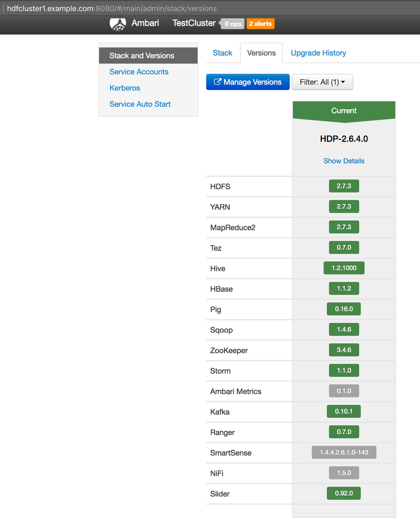Click the Hive 1.2.1000 version badge

coord(344,268)
